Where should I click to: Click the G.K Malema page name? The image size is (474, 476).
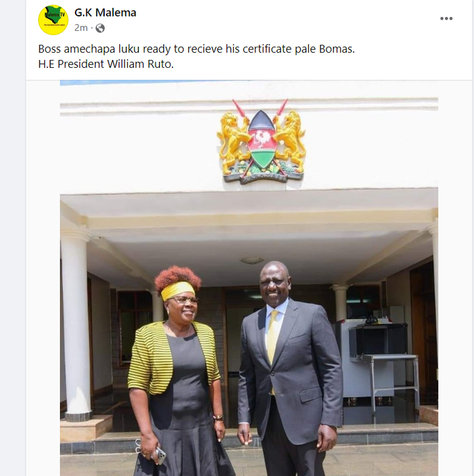click(105, 13)
